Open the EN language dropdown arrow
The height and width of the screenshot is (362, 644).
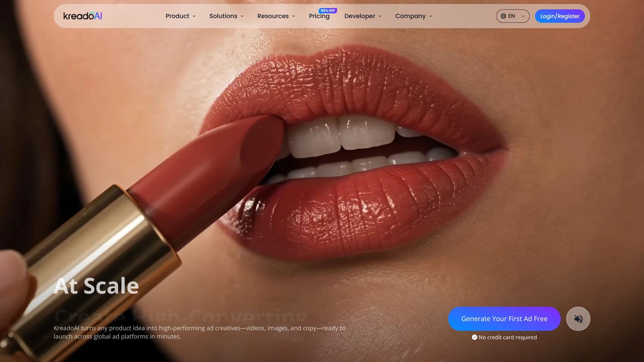tap(523, 16)
